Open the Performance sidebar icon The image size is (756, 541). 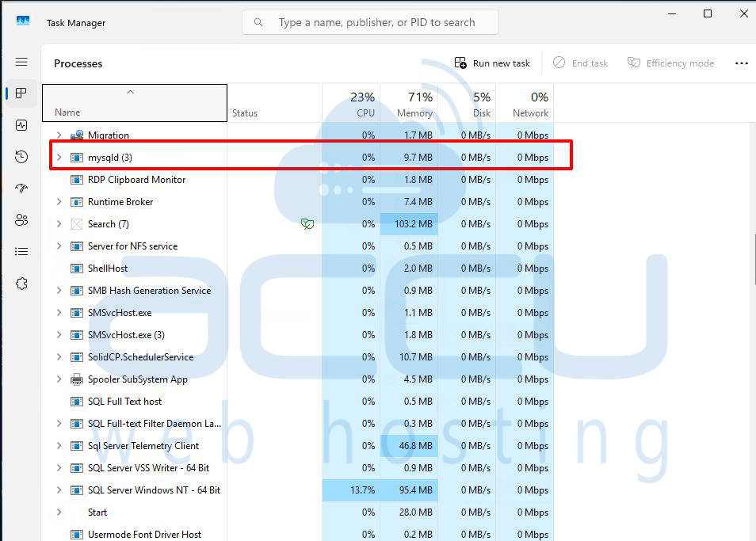pos(21,125)
